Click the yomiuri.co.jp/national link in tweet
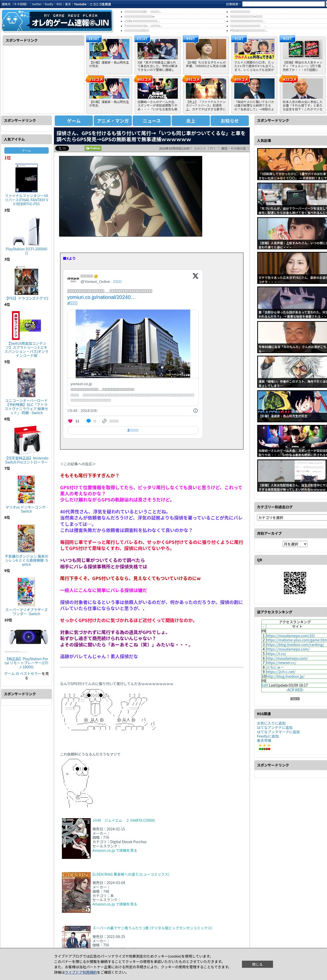327x980 pixels. (x=101, y=297)
